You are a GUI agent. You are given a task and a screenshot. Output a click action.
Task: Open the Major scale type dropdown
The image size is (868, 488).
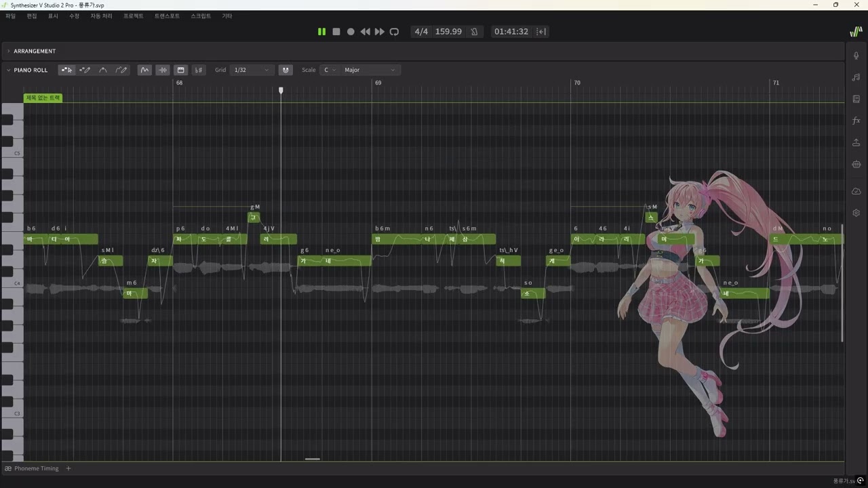(370, 70)
